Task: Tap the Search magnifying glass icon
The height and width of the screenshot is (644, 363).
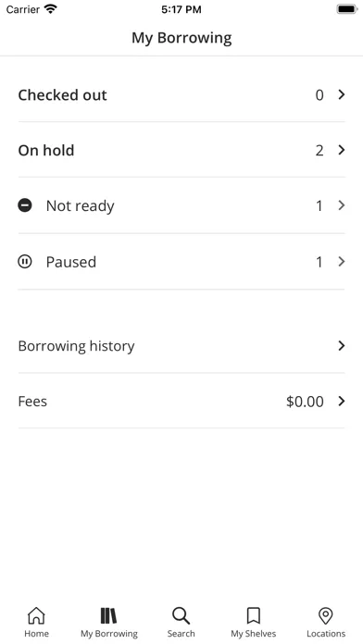Action: coord(181,615)
